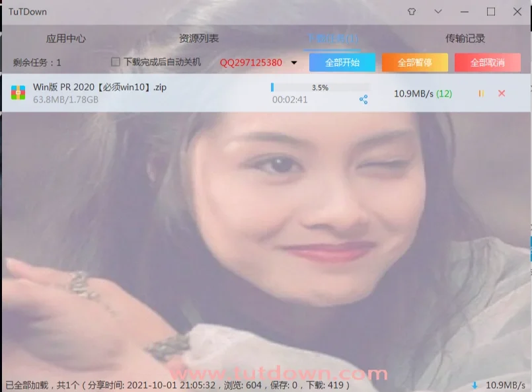The width and height of the screenshot is (532, 392).
Task: Share the Win版 PR 2020 download
Action: pyautogui.click(x=363, y=100)
